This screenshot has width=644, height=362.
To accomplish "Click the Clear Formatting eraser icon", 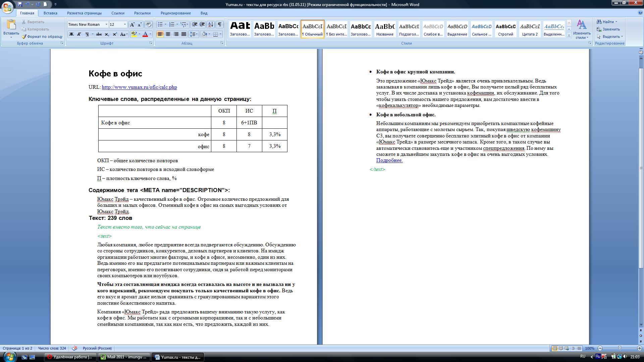I will 149,24.
